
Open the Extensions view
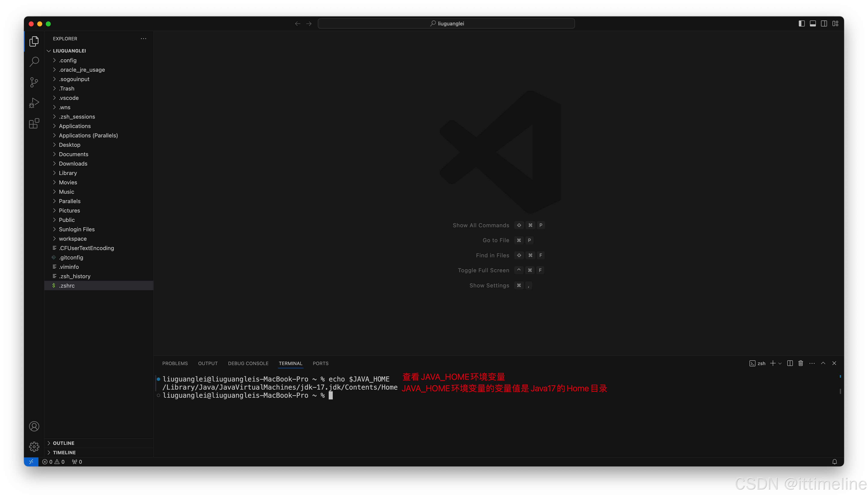click(x=34, y=124)
